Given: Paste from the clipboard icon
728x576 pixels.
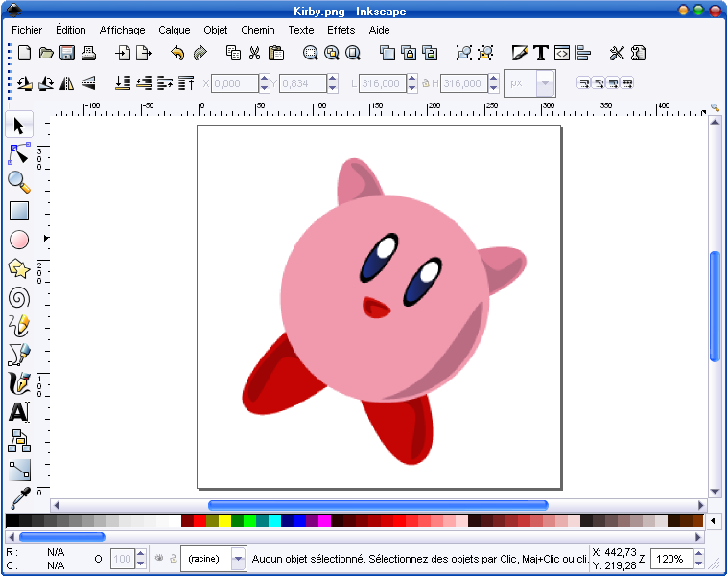Looking at the screenshot, I should (276, 53).
